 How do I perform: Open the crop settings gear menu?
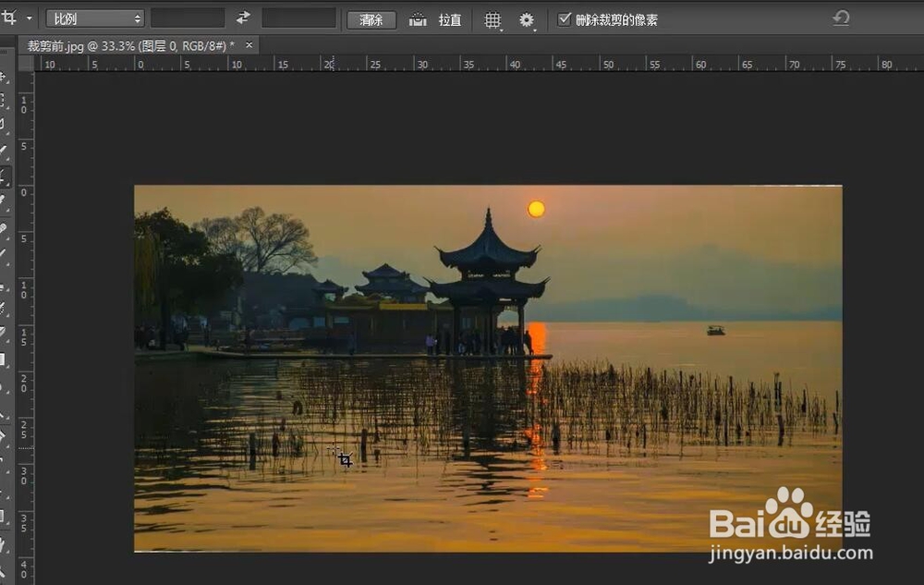pyautogui.click(x=527, y=20)
